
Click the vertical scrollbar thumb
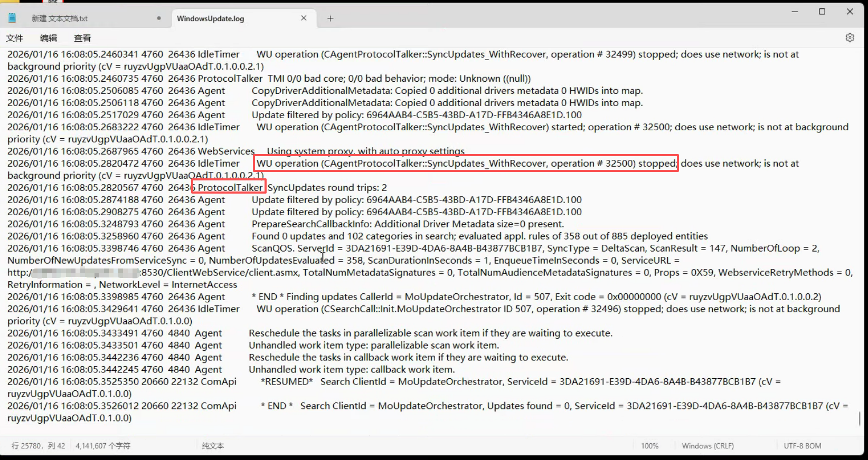click(x=860, y=419)
